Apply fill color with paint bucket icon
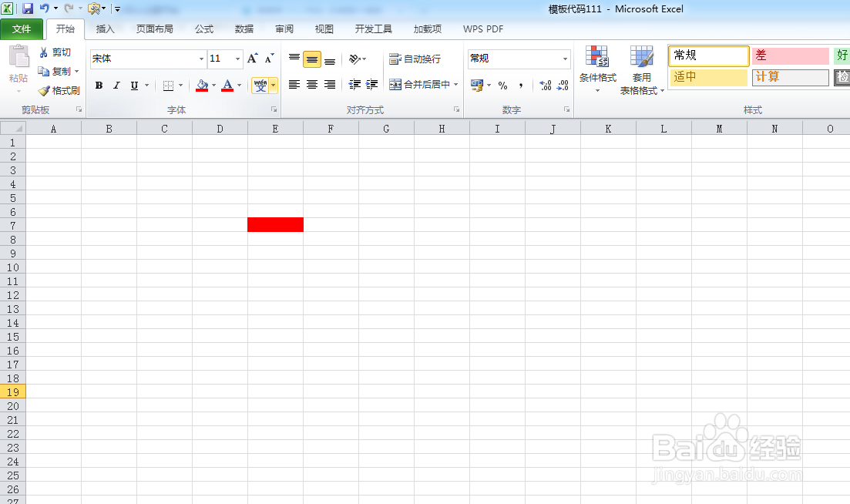This screenshot has height=504, width=850. coord(202,85)
